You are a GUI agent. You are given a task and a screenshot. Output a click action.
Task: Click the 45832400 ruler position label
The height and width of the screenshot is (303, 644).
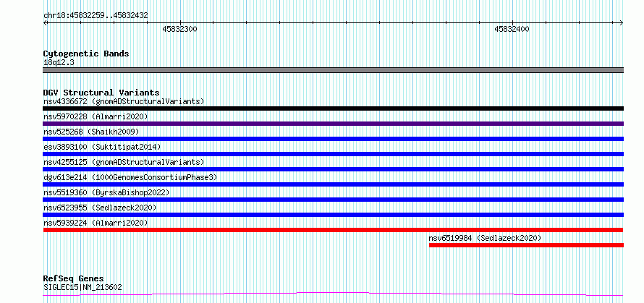pyautogui.click(x=512, y=29)
